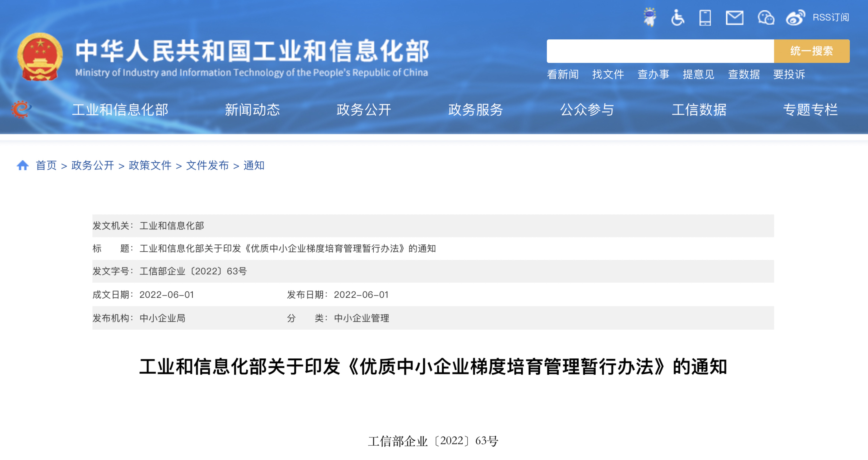Go to 政策文件 in breadcrumb

[150, 165]
